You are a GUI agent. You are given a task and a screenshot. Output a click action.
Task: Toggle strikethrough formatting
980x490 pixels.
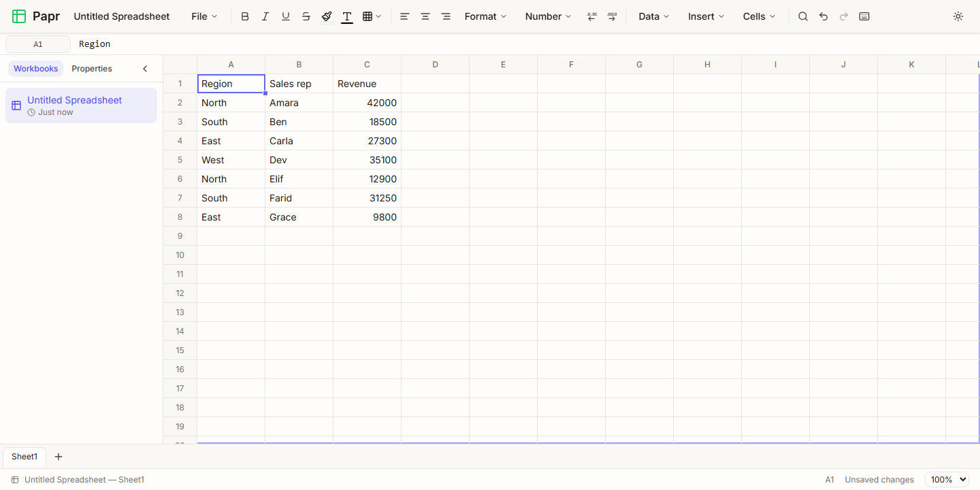click(x=306, y=16)
